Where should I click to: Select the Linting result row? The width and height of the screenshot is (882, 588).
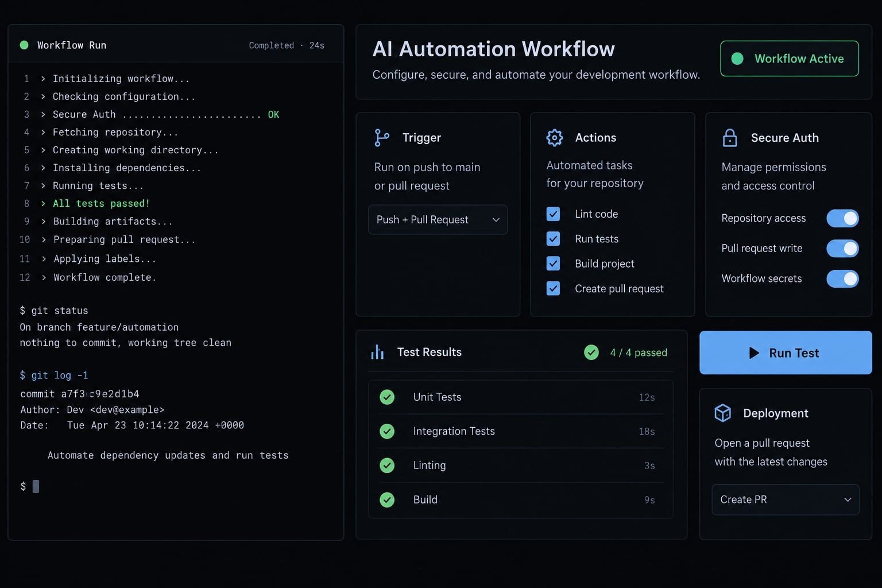point(521,465)
